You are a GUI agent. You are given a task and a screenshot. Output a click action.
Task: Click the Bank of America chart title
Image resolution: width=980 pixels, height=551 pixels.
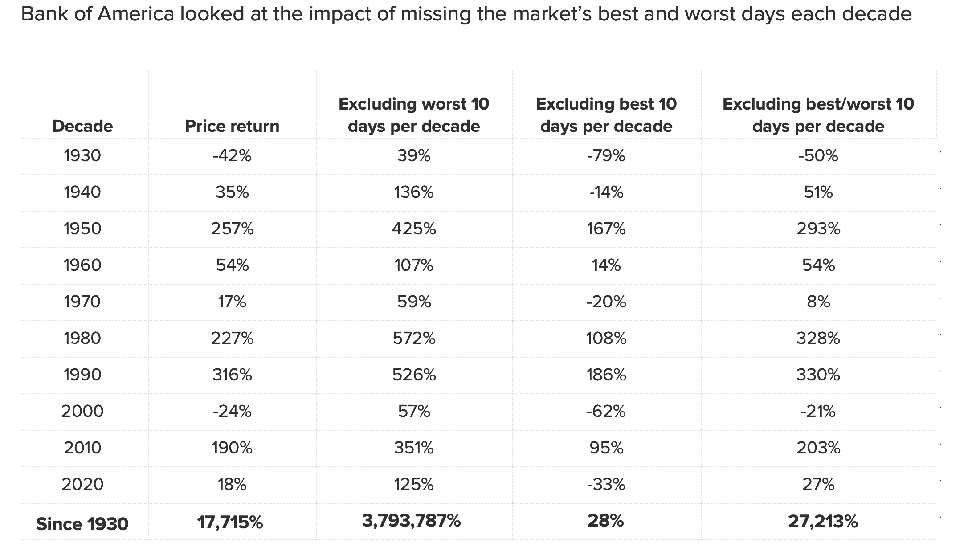click(x=466, y=14)
